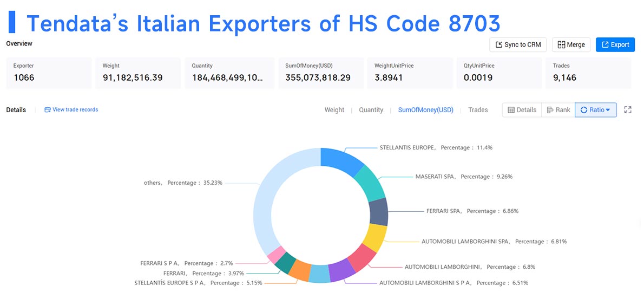The height and width of the screenshot is (292, 644).
Task: Expand chart to fullscreen
Action: point(628,110)
